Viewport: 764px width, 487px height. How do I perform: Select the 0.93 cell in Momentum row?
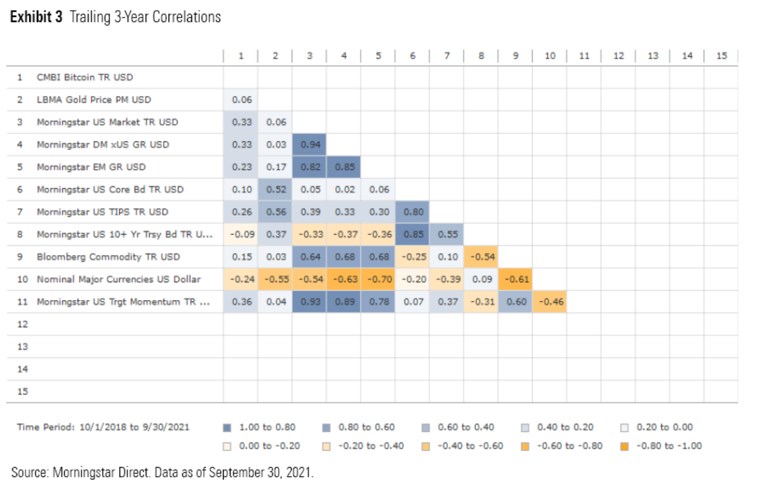[309, 300]
